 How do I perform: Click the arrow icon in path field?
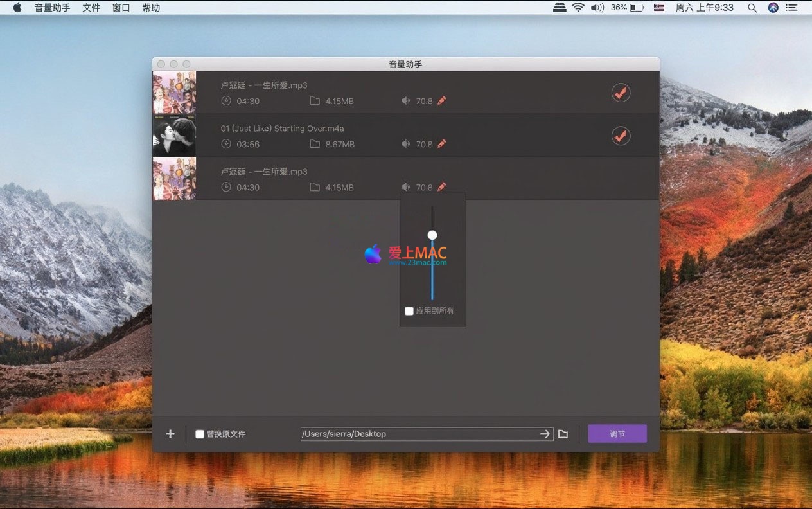click(x=545, y=434)
